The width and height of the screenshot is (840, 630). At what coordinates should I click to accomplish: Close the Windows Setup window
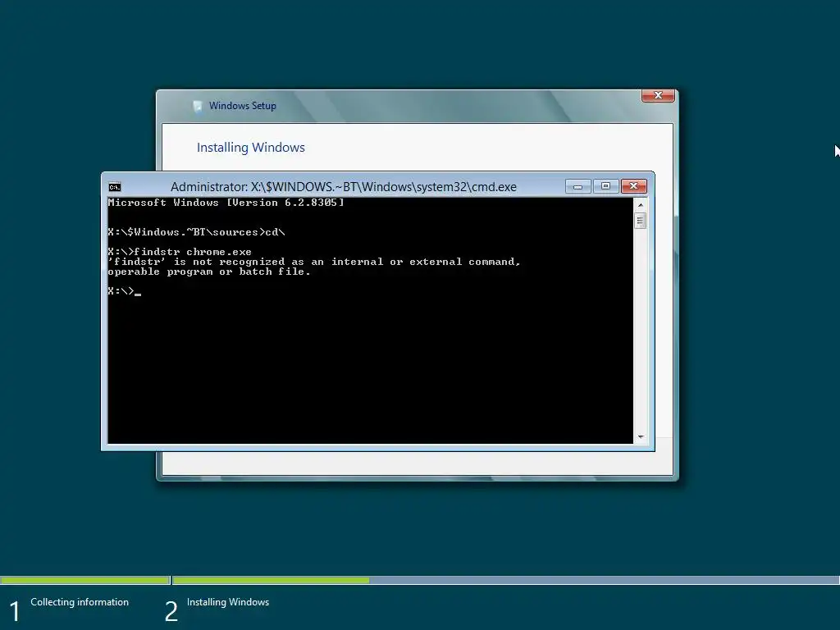point(659,95)
